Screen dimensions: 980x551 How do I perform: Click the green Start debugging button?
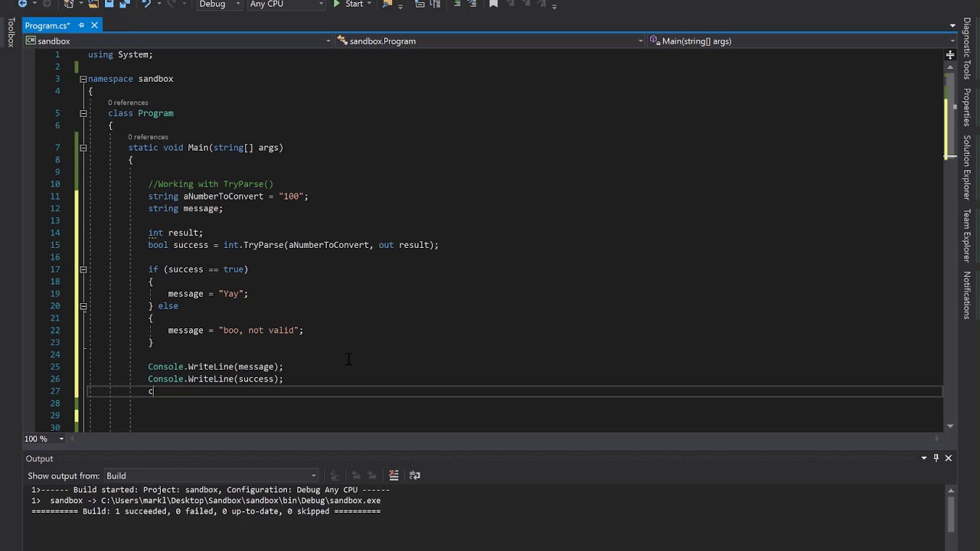[x=348, y=4]
